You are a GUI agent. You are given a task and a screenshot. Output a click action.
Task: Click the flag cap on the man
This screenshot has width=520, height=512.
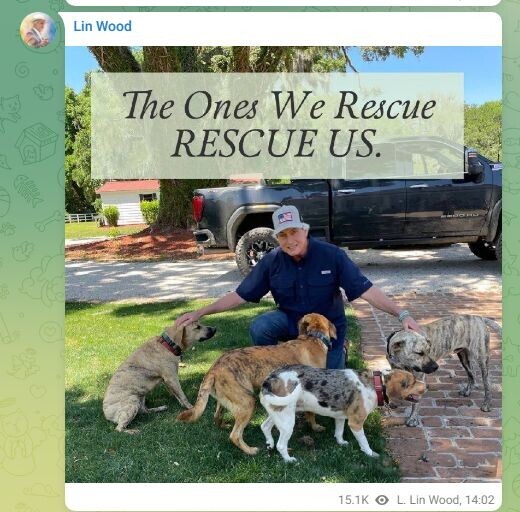click(x=288, y=219)
